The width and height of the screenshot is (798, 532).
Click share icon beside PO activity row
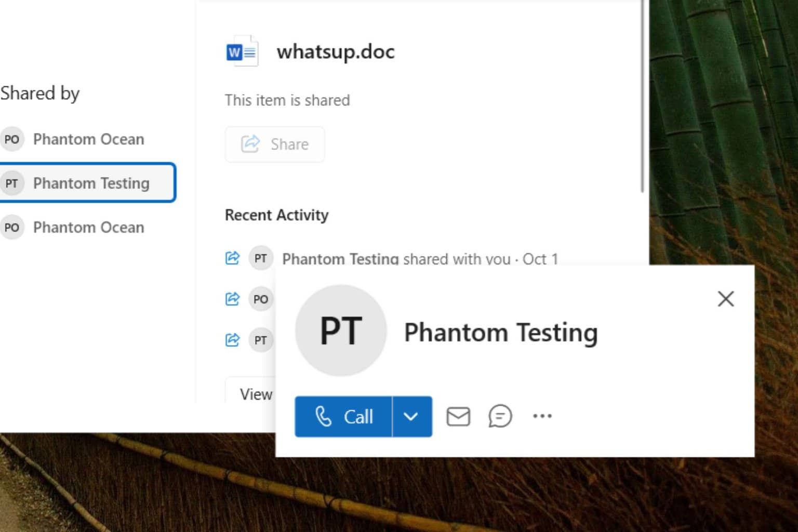[232, 299]
